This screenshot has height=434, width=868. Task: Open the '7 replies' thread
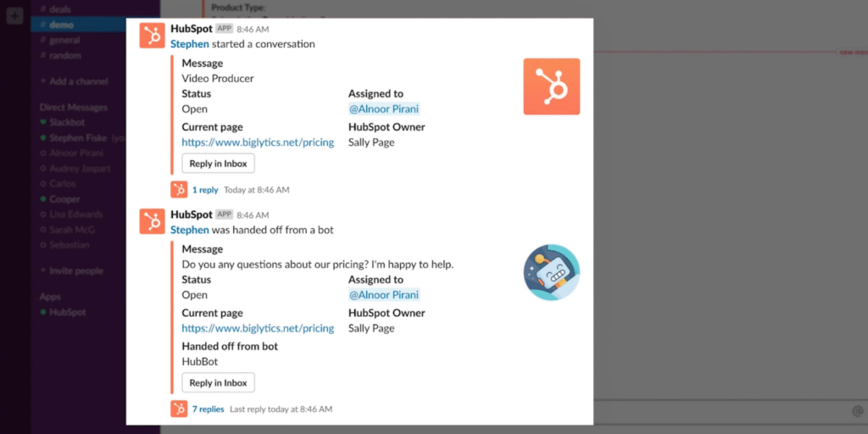(209, 409)
